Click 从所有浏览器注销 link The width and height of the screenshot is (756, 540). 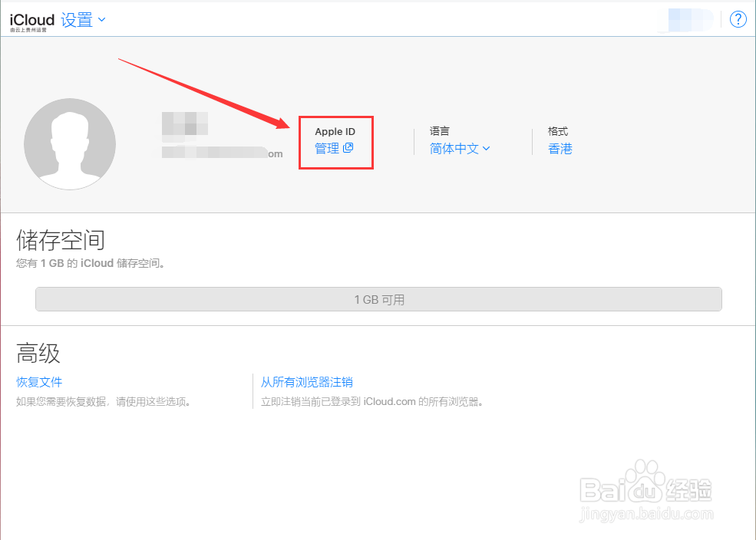307,382
